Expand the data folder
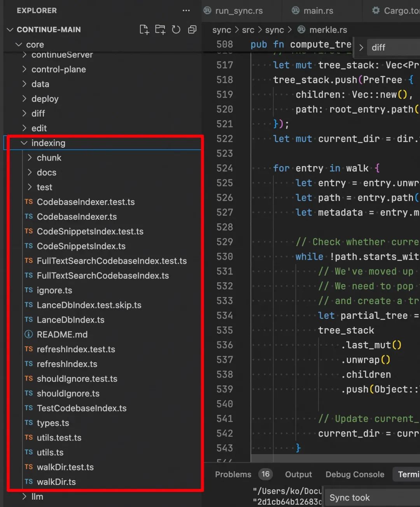The height and width of the screenshot is (507, 420). pyautogui.click(x=24, y=84)
